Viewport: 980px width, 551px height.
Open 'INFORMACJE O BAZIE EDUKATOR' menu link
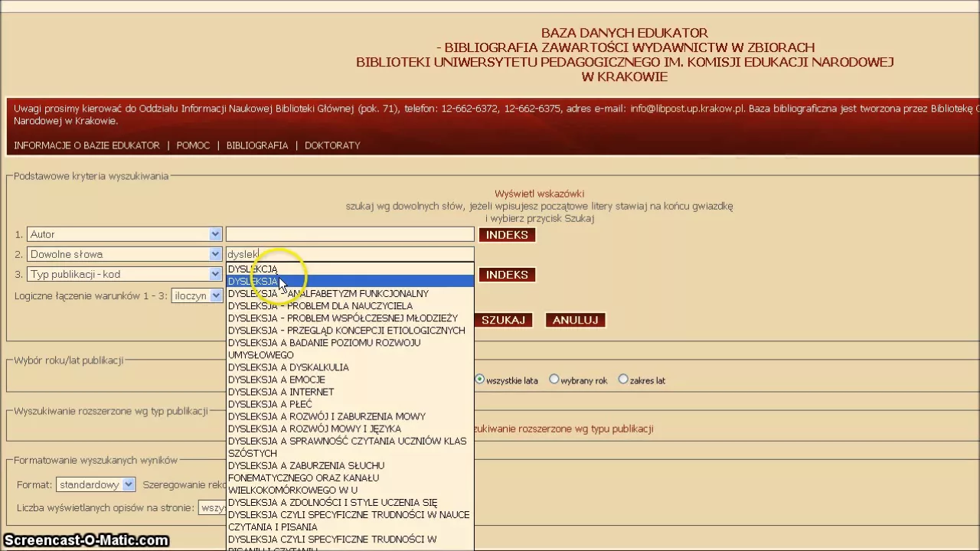[x=87, y=145]
